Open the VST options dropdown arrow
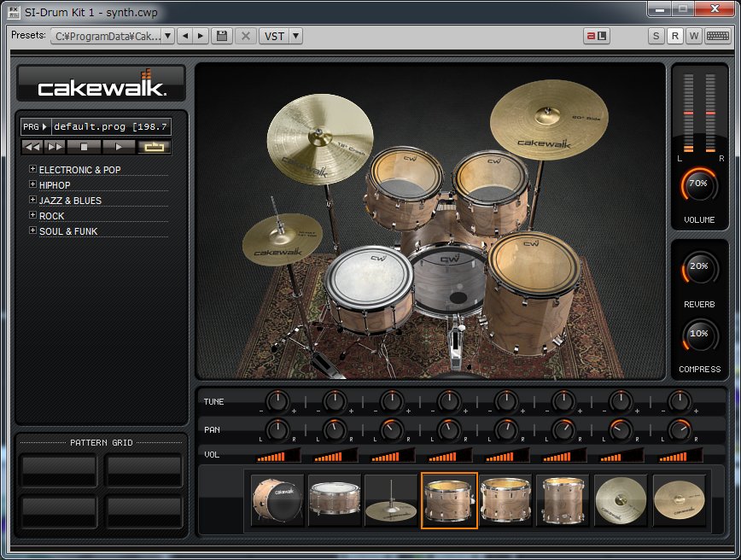This screenshot has width=741, height=560. tap(296, 36)
